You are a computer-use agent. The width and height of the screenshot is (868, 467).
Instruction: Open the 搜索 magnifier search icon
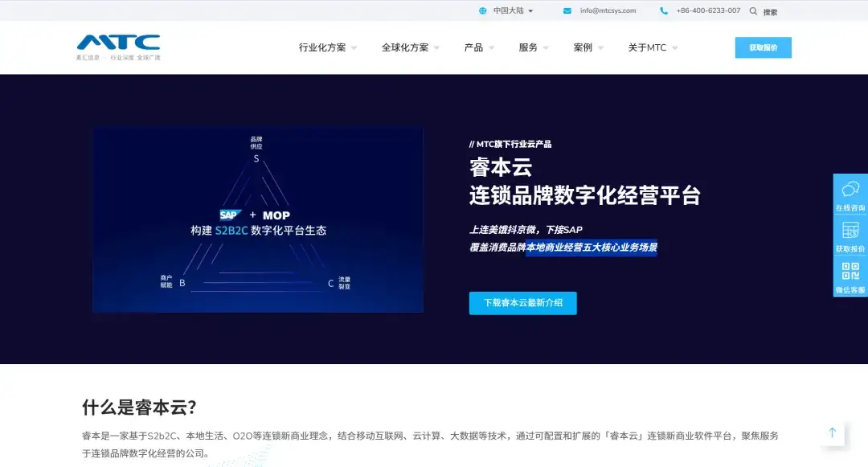tap(753, 10)
